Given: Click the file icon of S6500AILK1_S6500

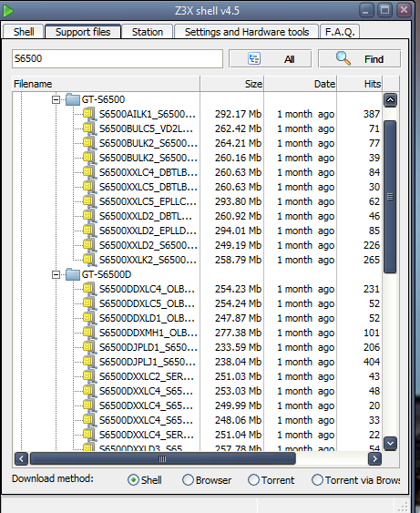Looking at the screenshot, I should 88,114.
